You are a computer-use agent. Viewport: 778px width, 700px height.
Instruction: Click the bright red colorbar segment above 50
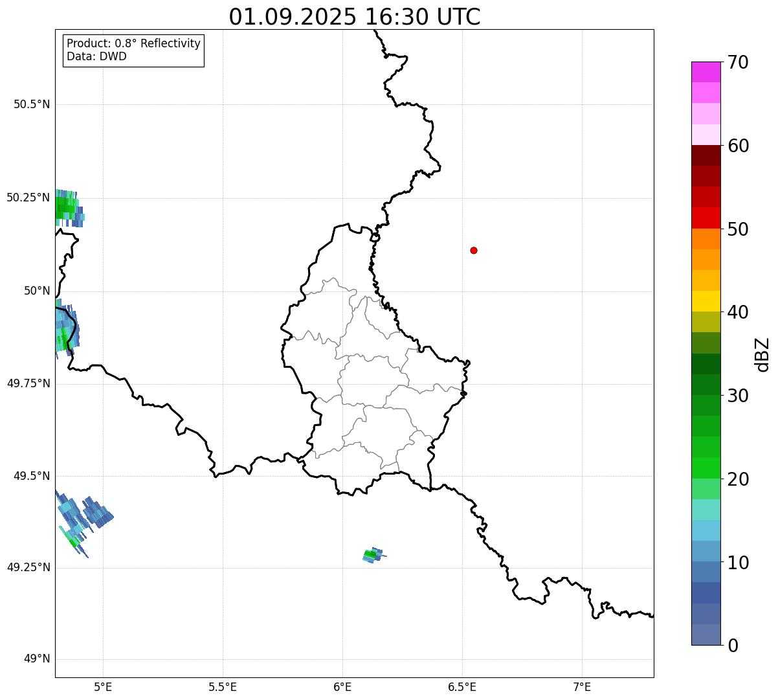(706, 218)
